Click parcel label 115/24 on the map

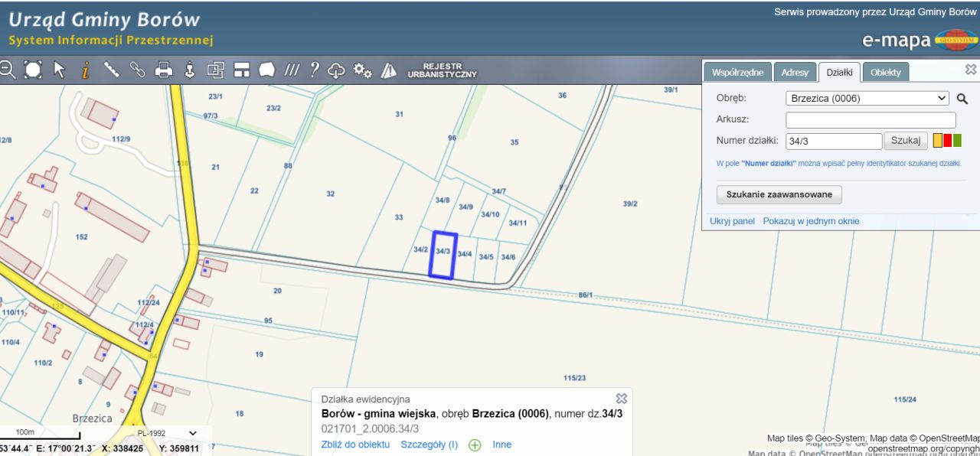click(906, 399)
